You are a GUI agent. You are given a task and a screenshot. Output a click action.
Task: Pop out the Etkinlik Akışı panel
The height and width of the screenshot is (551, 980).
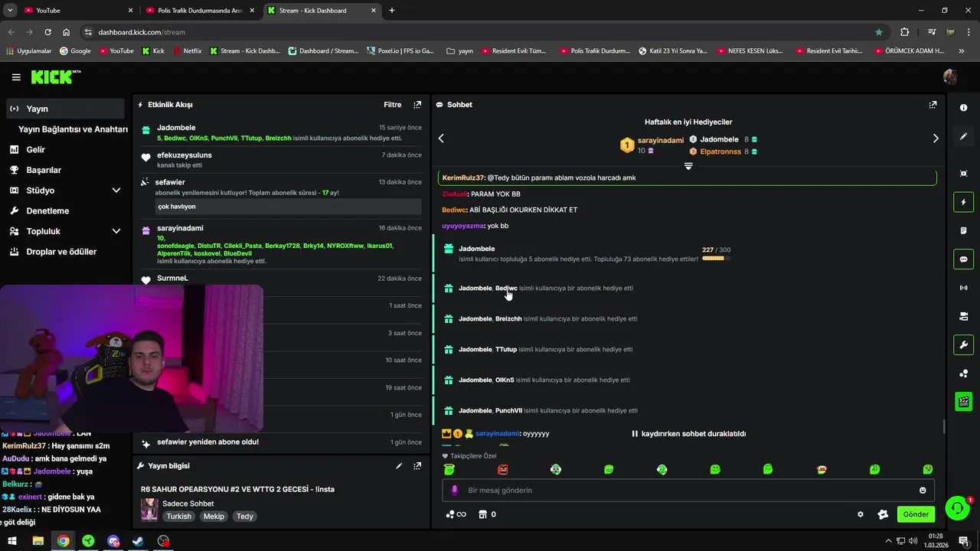417,105
